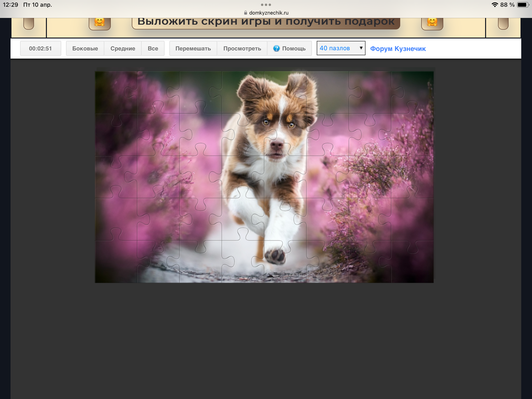The width and height of the screenshot is (532, 399).
Task: Tap the three dots multitasking indicator
Action: click(x=266, y=5)
